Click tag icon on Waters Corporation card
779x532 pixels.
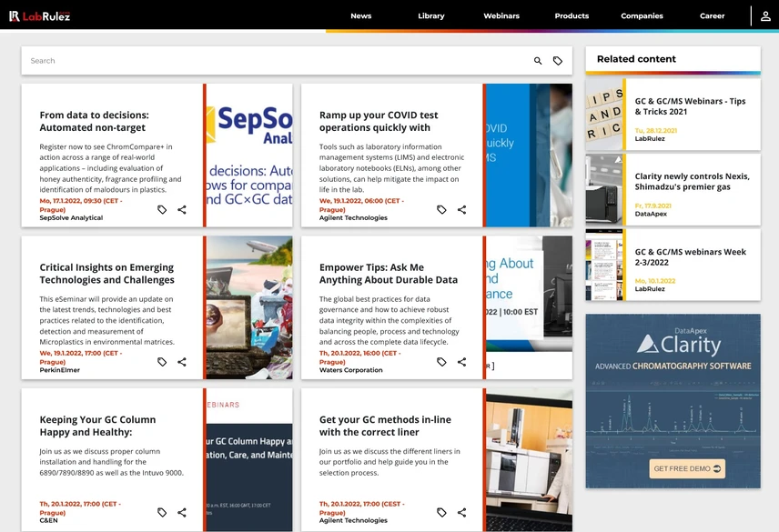click(441, 362)
